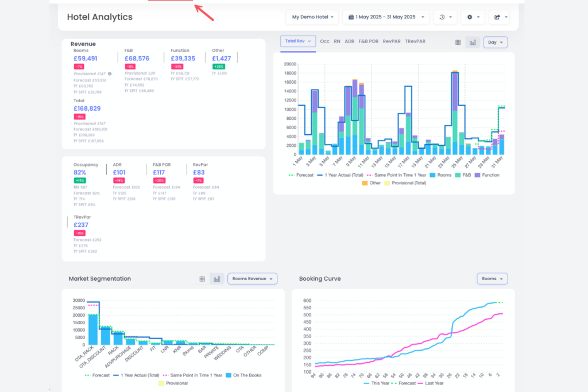
Task: Click the +28% badge under Other
Action: click(x=219, y=67)
